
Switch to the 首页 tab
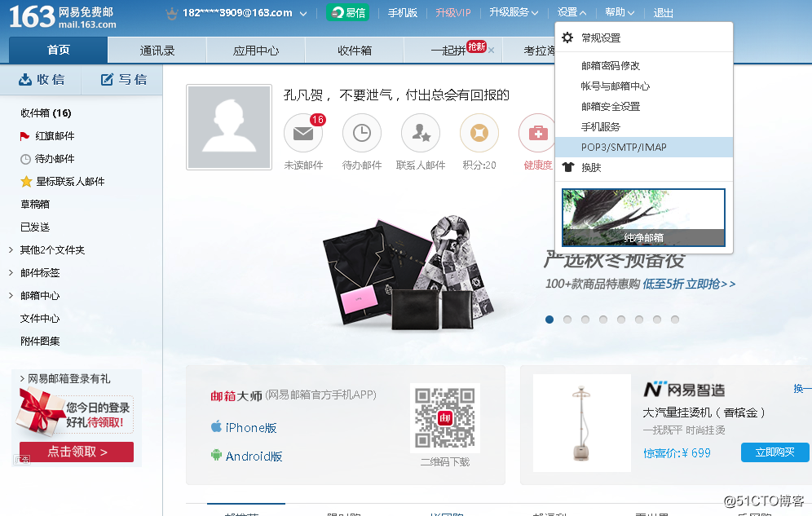(58, 50)
